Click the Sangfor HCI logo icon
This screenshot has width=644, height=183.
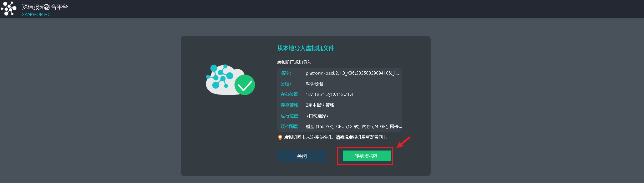click(9, 9)
